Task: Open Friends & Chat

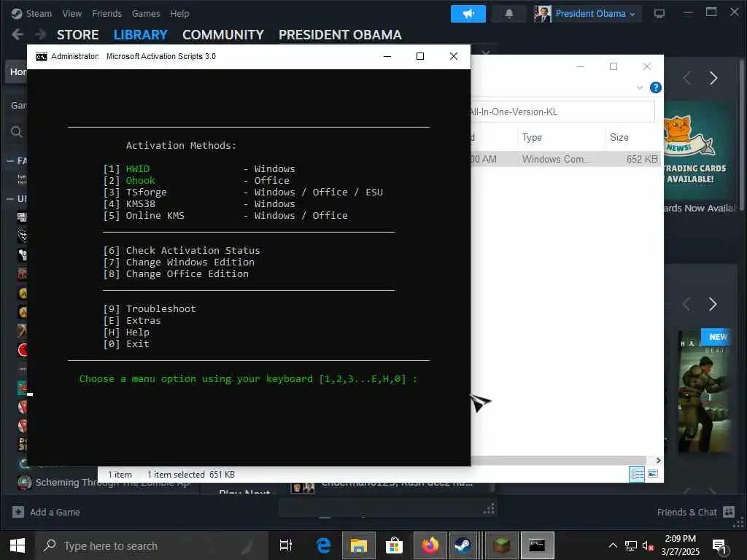Action: [695, 513]
